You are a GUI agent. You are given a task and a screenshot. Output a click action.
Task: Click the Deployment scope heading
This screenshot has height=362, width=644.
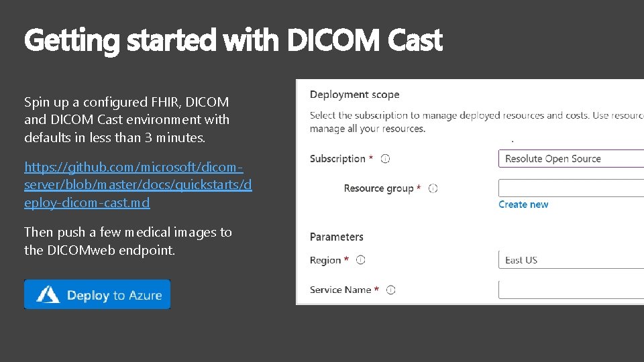click(354, 95)
